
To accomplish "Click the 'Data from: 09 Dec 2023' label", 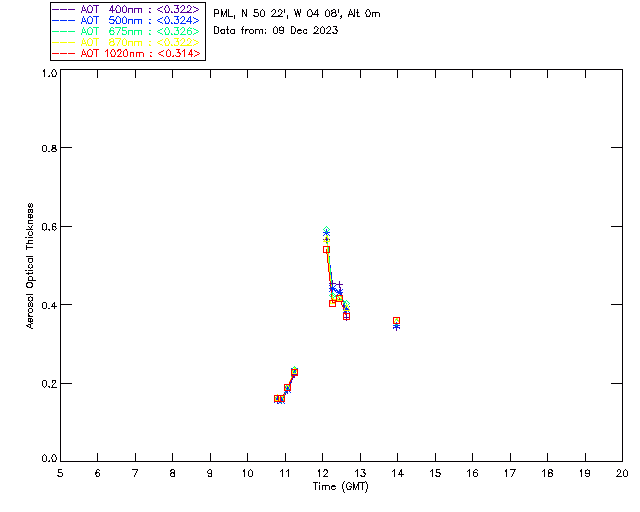I will tap(276, 31).
